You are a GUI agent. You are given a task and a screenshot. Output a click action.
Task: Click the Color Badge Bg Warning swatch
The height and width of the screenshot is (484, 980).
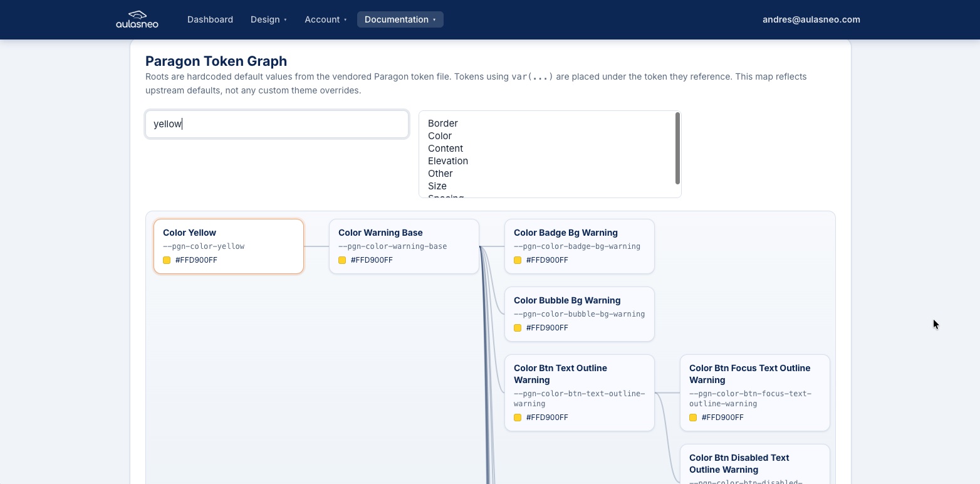coord(518,260)
